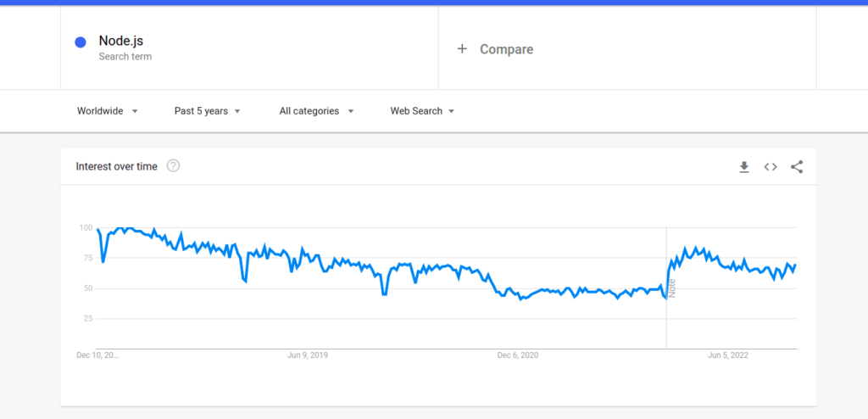Click the Jun 5, 2022 axis label
The height and width of the screenshot is (419, 868).
click(x=727, y=355)
